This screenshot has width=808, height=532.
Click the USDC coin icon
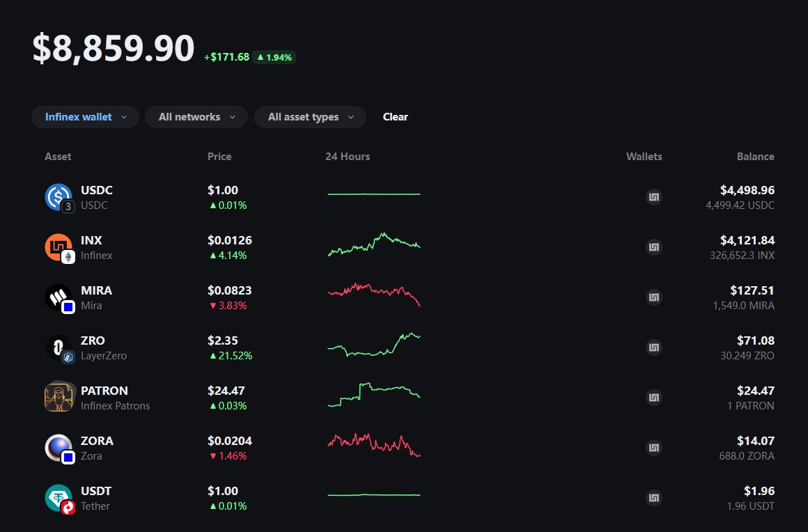[x=59, y=197]
